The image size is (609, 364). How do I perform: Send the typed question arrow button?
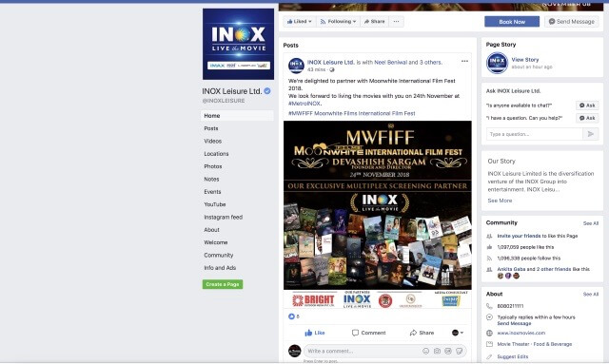(591, 134)
